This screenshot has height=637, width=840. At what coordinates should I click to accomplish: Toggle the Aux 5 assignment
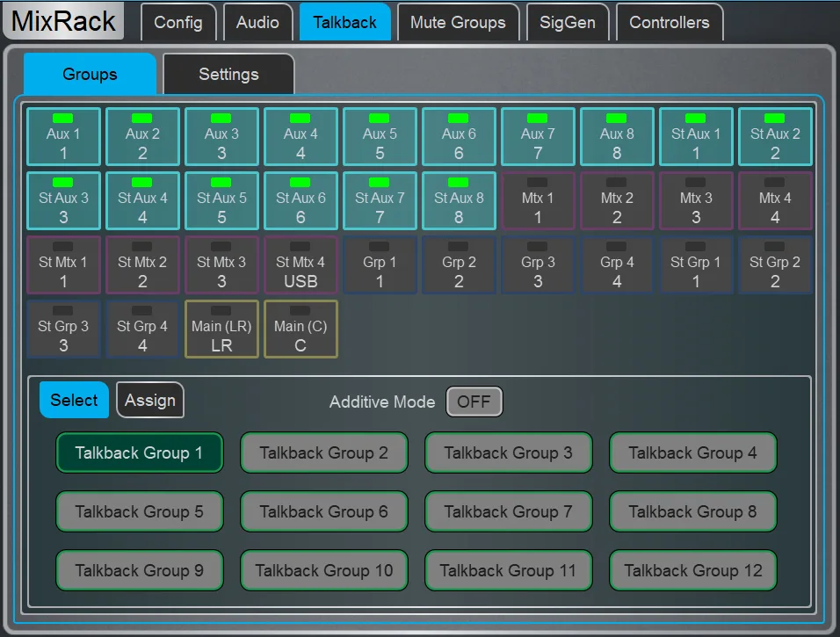[x=380, y=136]
